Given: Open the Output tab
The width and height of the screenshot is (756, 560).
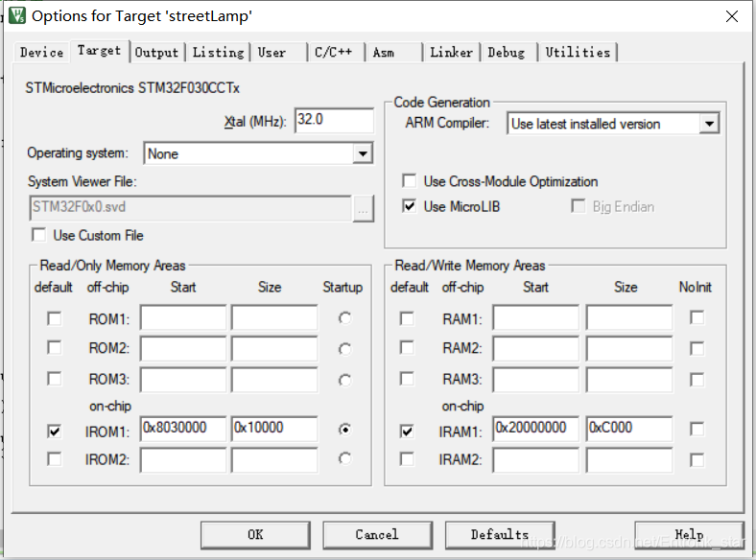Looking at the screenshot, I should [156, 52].
